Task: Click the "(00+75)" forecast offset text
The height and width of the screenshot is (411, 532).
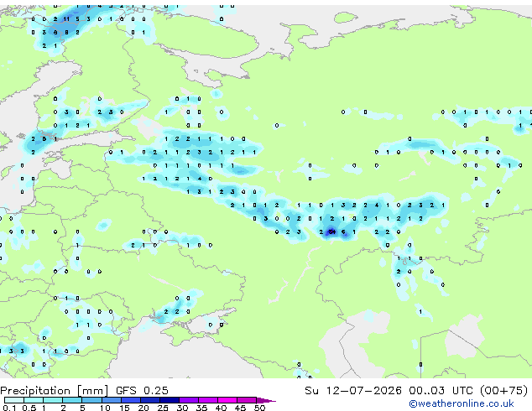Action: [x=504, y=391]
